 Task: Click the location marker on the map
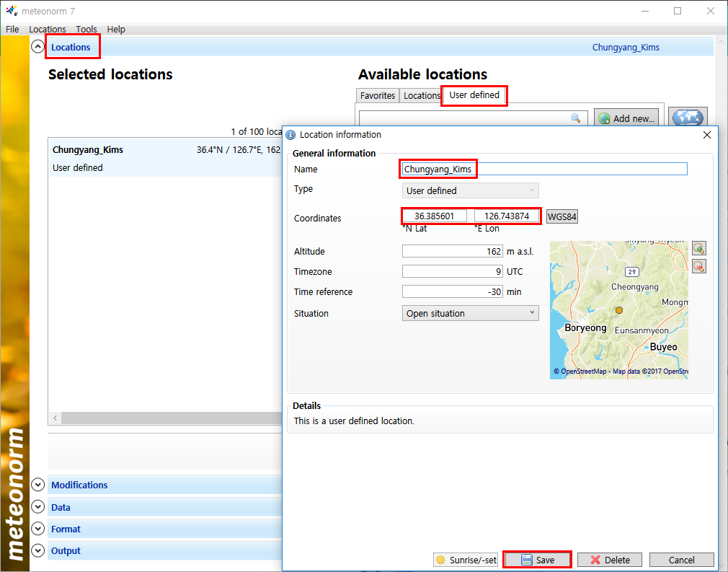[x=618, y=310]
